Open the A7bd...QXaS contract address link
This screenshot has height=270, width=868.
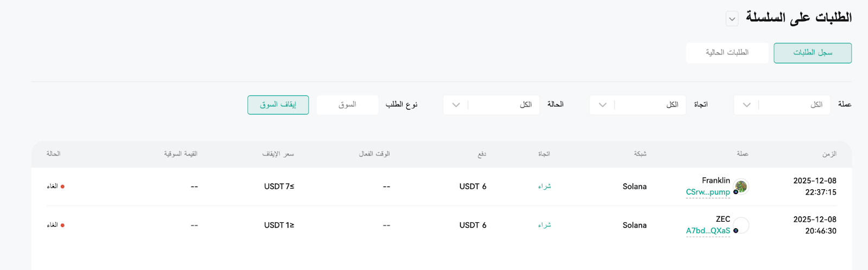(x=708, y=230)
